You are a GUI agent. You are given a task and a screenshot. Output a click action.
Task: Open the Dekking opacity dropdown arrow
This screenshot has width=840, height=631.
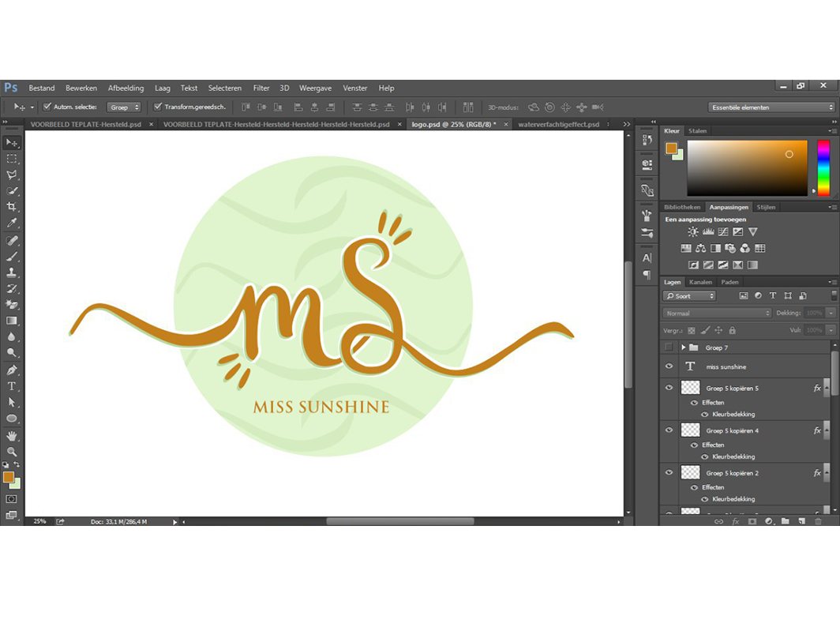[x=831, y=313]
